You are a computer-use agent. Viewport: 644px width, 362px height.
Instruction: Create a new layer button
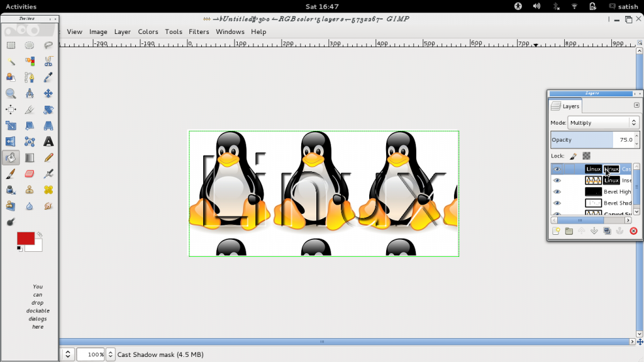[x=556, y=231]
